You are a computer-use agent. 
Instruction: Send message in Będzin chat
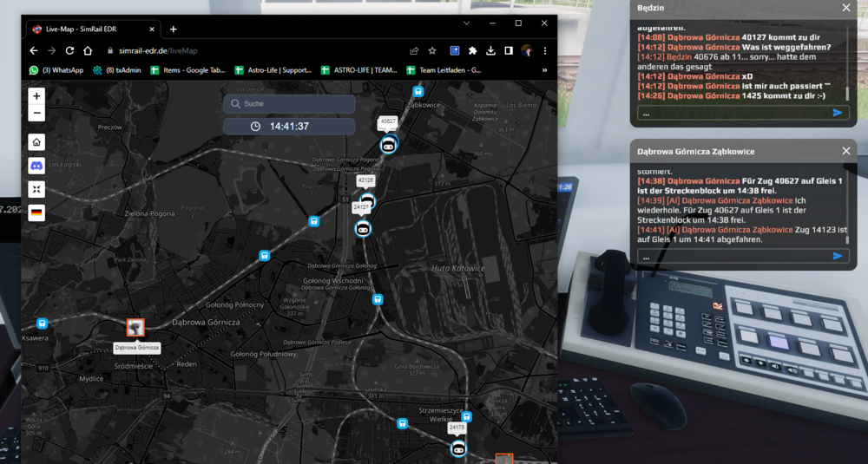click(x=837, y=113)
